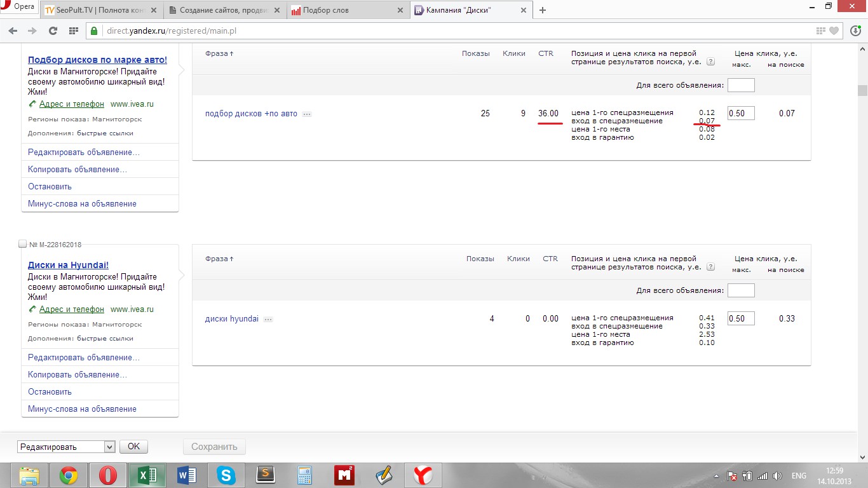Open "Минус-слова на объявление" for first ad
Screen dimensions: 868x488
tap(82, 204)
